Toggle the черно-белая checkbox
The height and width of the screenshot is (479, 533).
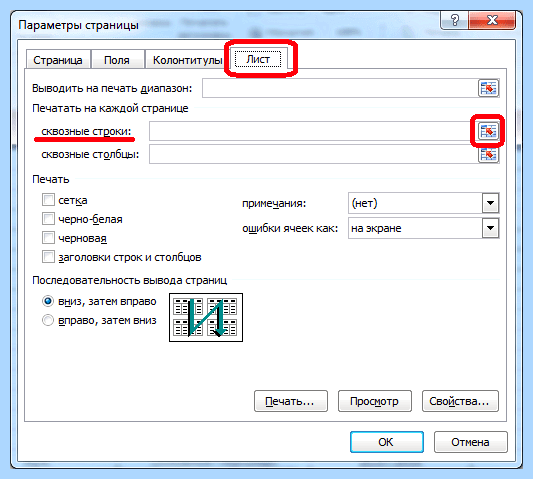point(48,219)
